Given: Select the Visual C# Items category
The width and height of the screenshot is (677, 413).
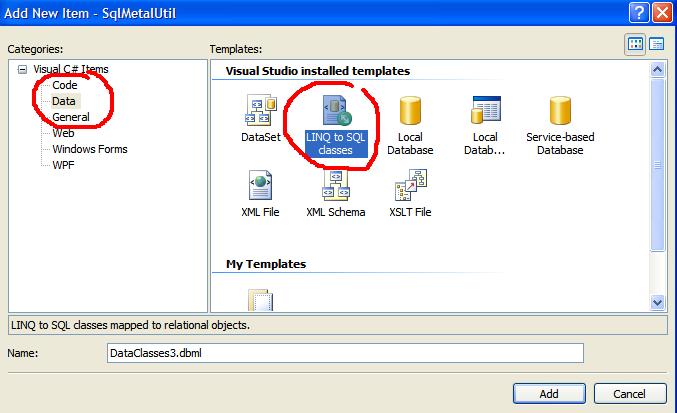Looking at the screenshot, I should pos(71,69).
